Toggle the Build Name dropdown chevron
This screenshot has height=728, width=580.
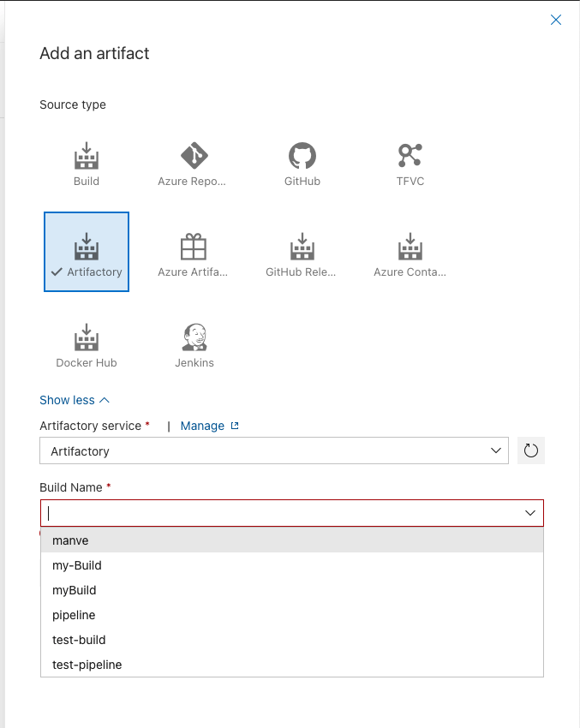(x=529, y=513)
